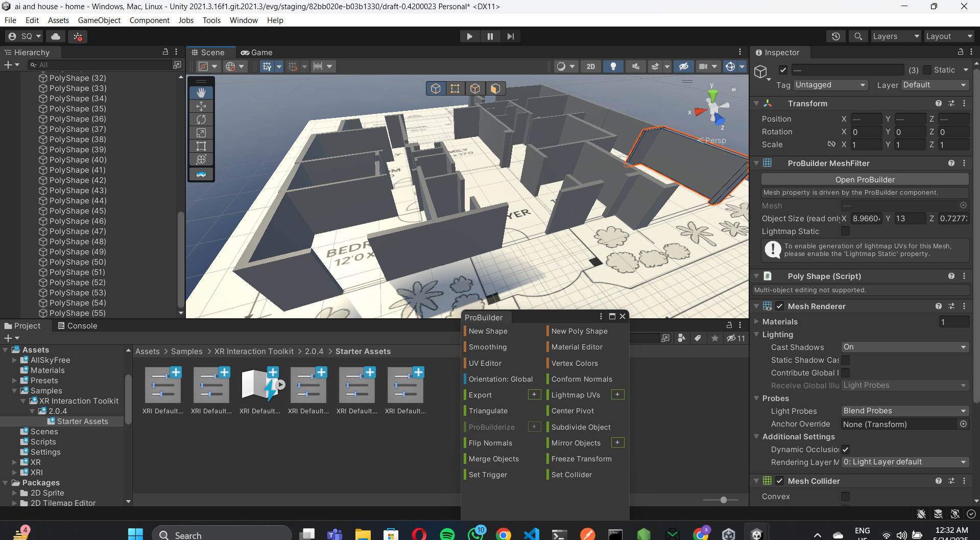This screenshot has width=980, height=540.
Task: Toggle 2D scene view mode
Action: click(590, 66)
